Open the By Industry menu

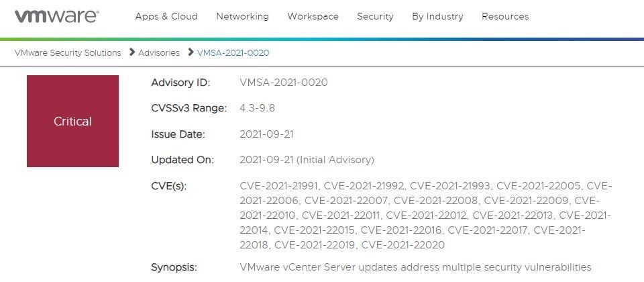[438, 16]
